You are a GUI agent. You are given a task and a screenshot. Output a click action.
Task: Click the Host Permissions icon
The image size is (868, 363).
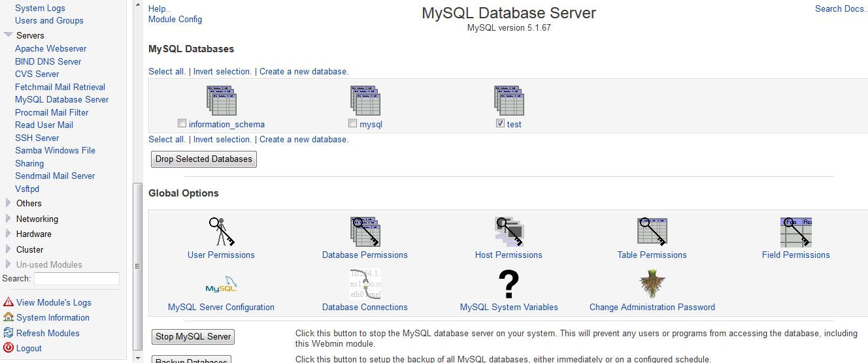(509, 231)
